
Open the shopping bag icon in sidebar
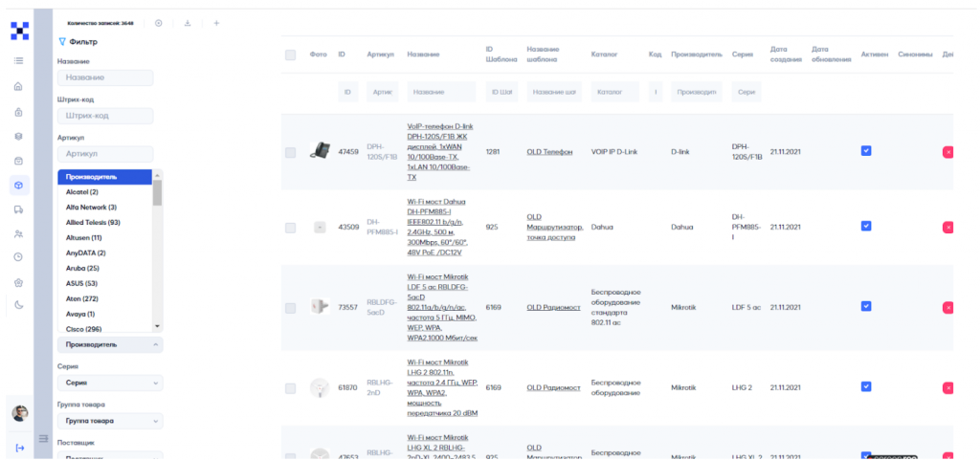[19, 161]
